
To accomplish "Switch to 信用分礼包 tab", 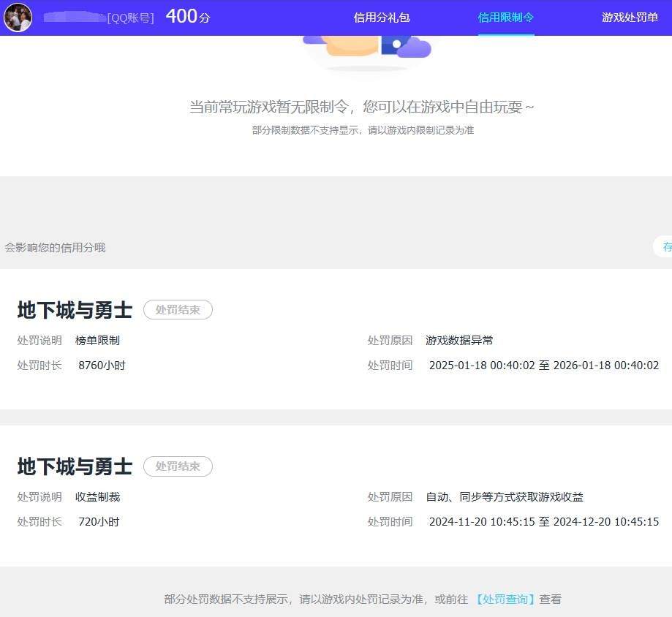I will tap(382, 18).
